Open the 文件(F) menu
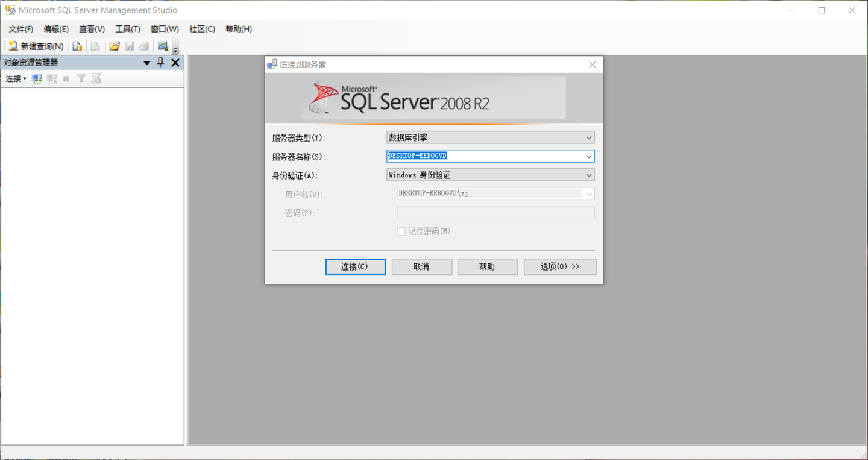Viewport: 868px width, 460px height. (20, 29)
